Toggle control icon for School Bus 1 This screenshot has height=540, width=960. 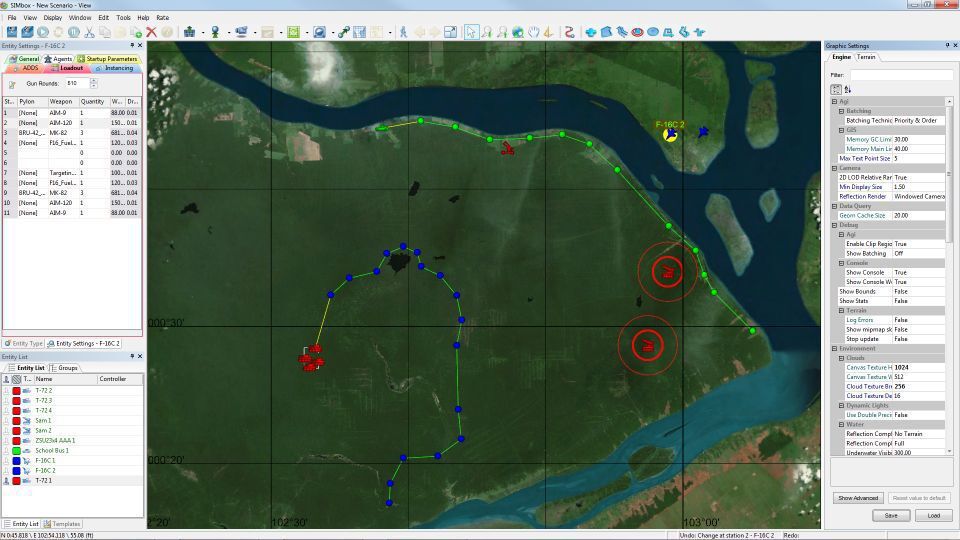pyautogui.click(x=7, y=451)
